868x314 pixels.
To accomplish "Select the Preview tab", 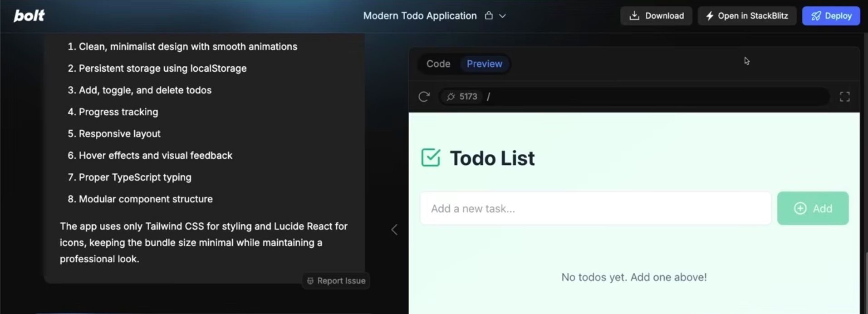I will click(484, 64).
